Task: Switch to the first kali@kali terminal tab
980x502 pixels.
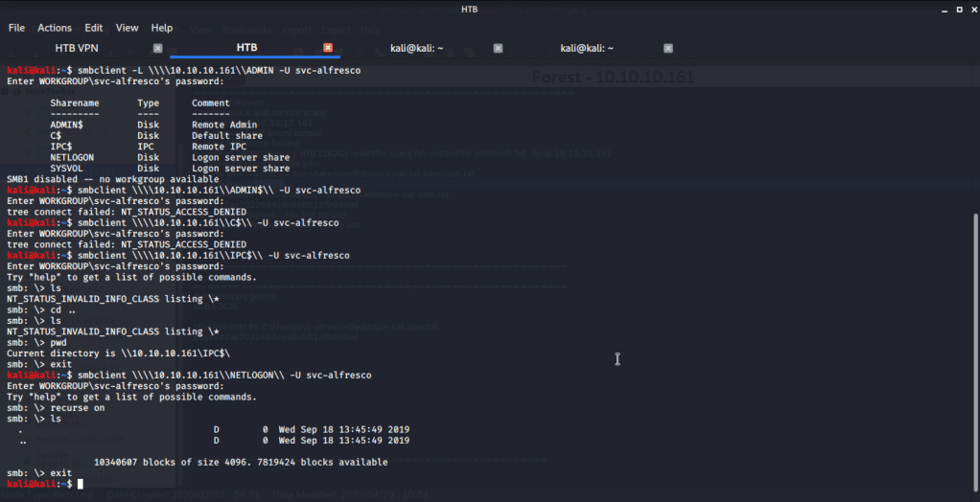Action: click(416, 48)
